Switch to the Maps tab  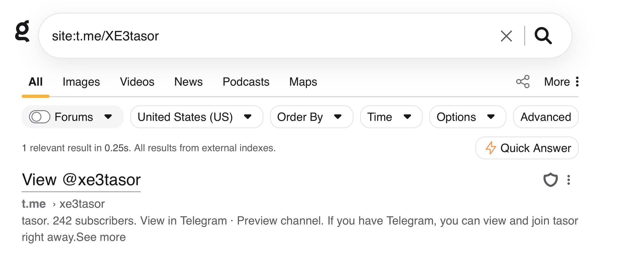point(303,82)
